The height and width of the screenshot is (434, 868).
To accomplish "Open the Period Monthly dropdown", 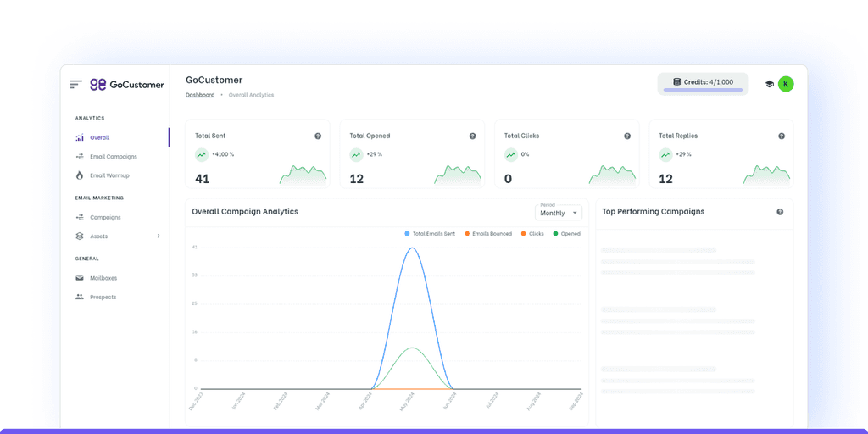I will 559,213.
